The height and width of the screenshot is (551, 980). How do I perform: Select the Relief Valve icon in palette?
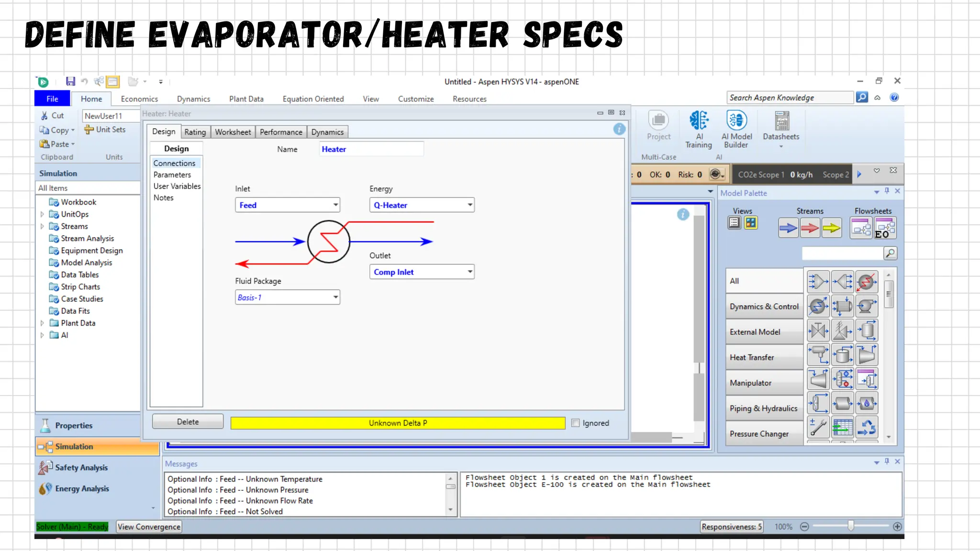(x=842, y=331)
